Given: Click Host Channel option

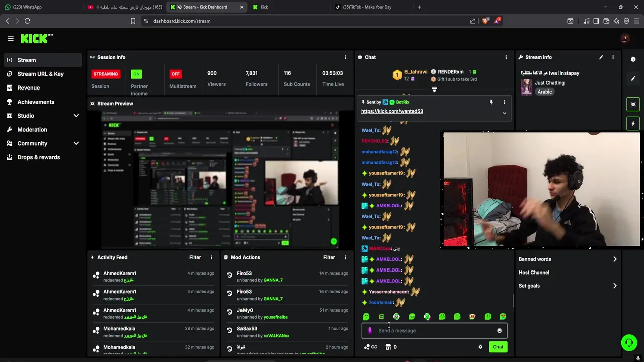Looking at the screenshot, I should [x=534, y=273].
